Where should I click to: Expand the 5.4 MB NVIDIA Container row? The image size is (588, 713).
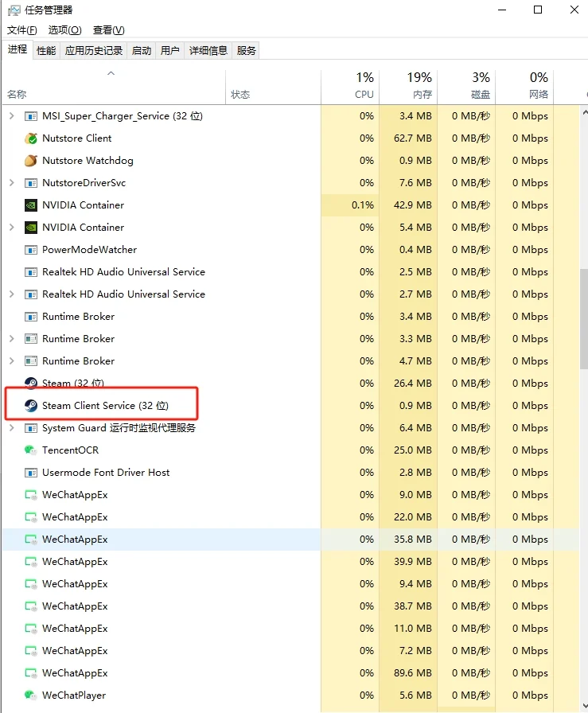click(x=12, y=228)
